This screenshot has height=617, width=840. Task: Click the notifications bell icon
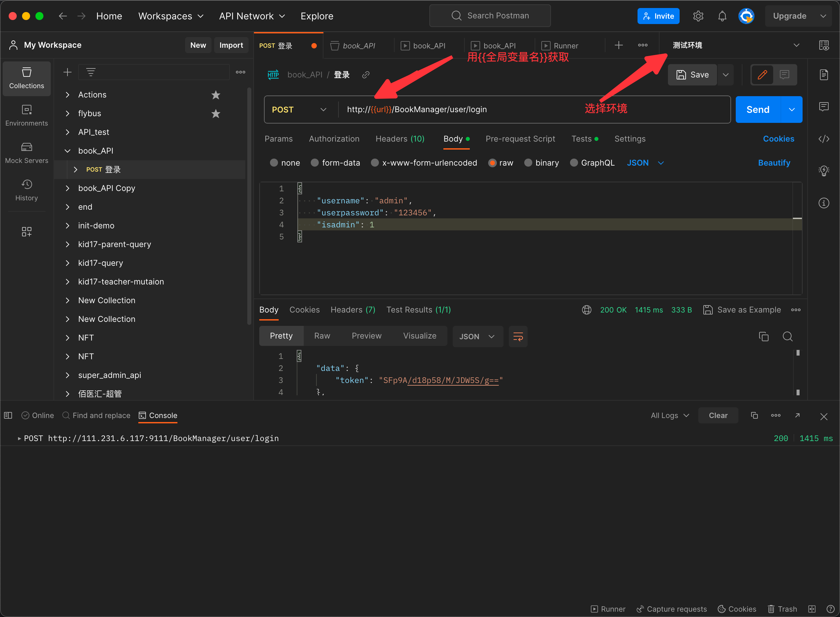pos(722,16)
